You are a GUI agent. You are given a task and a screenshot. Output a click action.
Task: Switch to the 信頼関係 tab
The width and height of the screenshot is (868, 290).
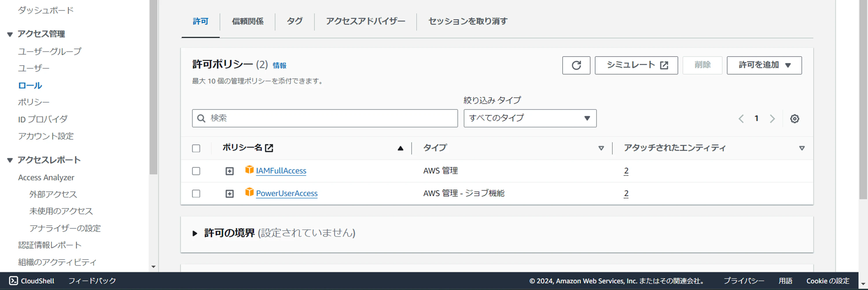tap(247, 21)
